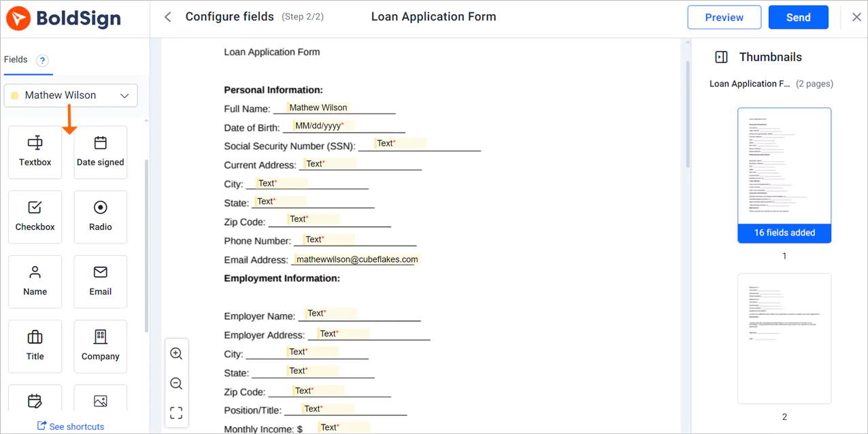Open the Mathew Wilson signer dropdown
868x434 pixels.
(71, 95)
